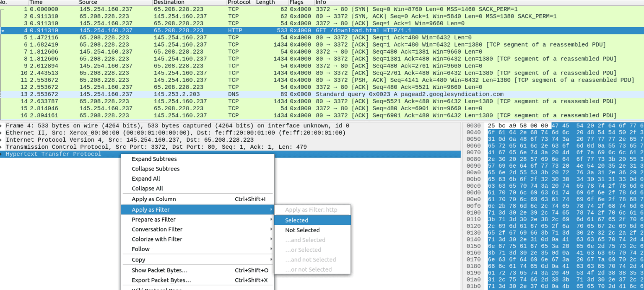The image size is (644, 290).
Task: Select packet 1 SYN row
Action: pos(322,9)
